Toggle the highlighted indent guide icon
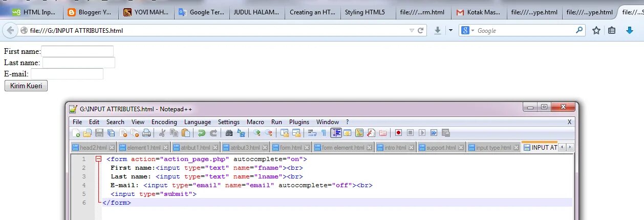 (336, 133)
